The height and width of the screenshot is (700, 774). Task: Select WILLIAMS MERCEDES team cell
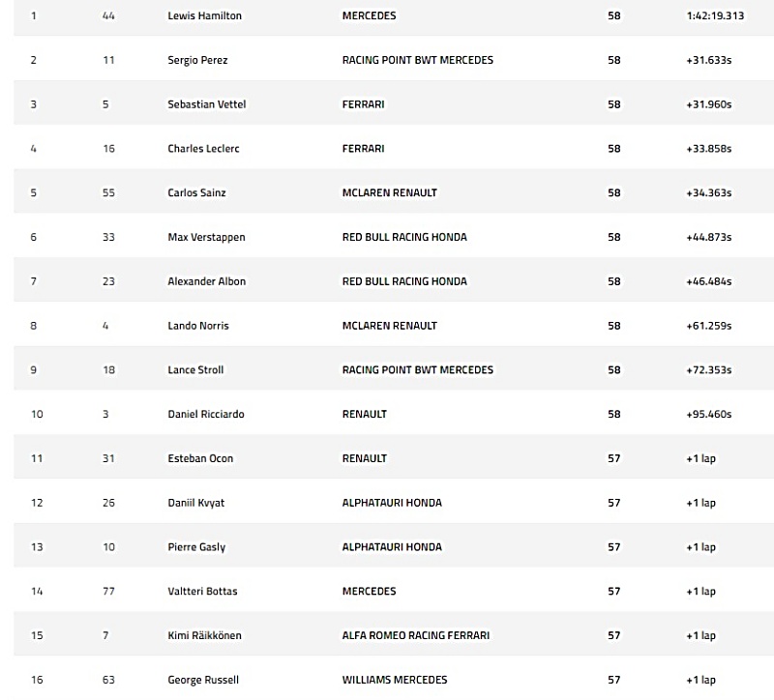[395, 680]
